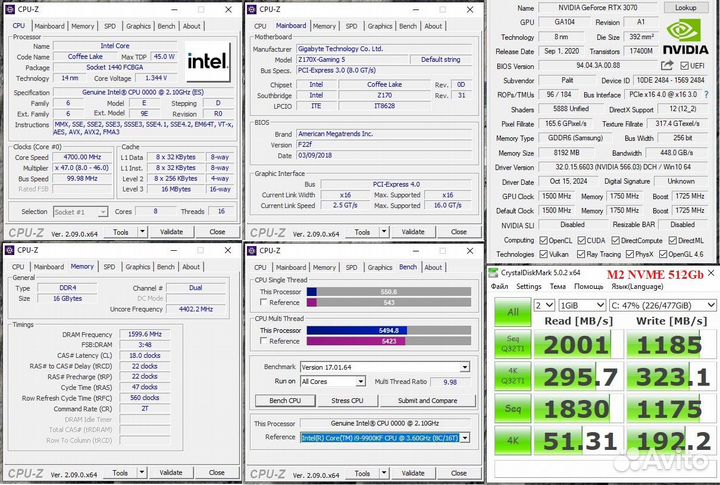
Task: Click the Driver Version field in GPU-Z
Action: click(x=623, y=167)
